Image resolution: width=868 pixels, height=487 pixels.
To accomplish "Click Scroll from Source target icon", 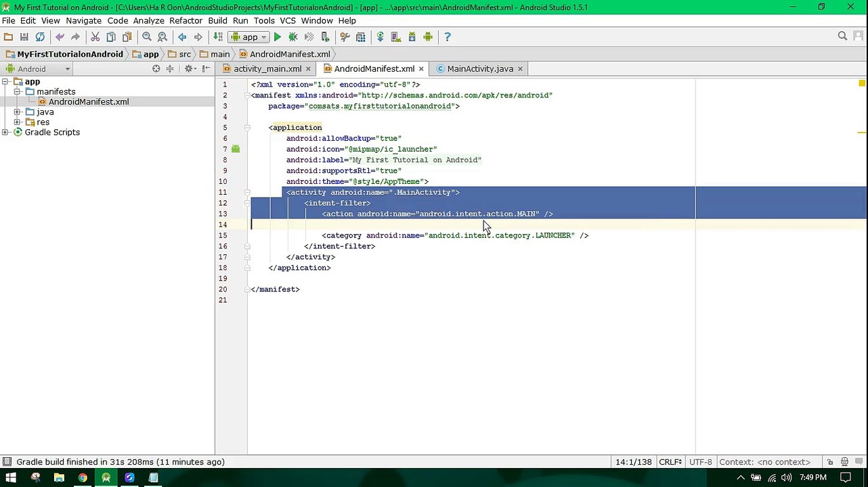I will pyautogui.click(x=156, y=69).
